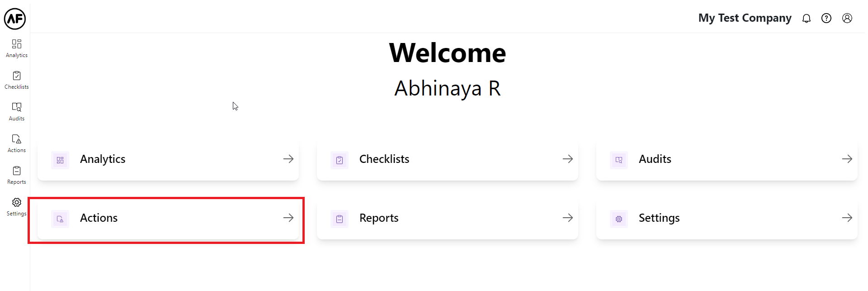Open the notifications bell
Viewport: 868px width, 291px height.
coord(806,18)
